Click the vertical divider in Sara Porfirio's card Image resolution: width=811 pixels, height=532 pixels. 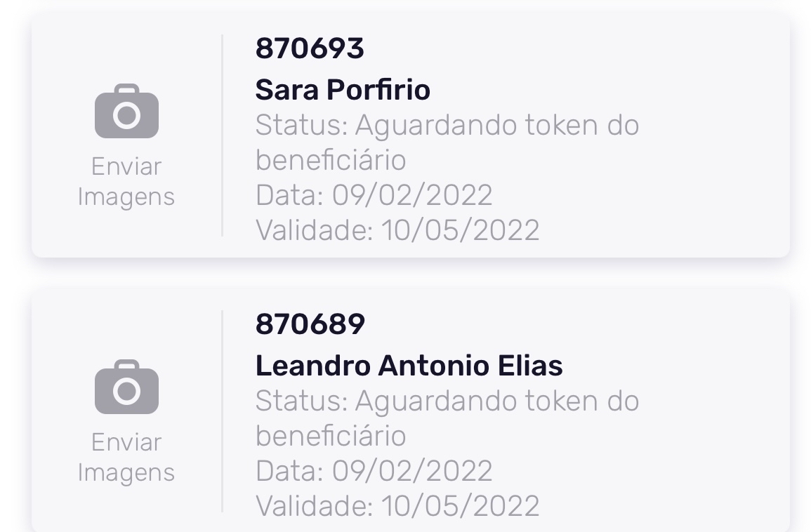click(222, 135)
